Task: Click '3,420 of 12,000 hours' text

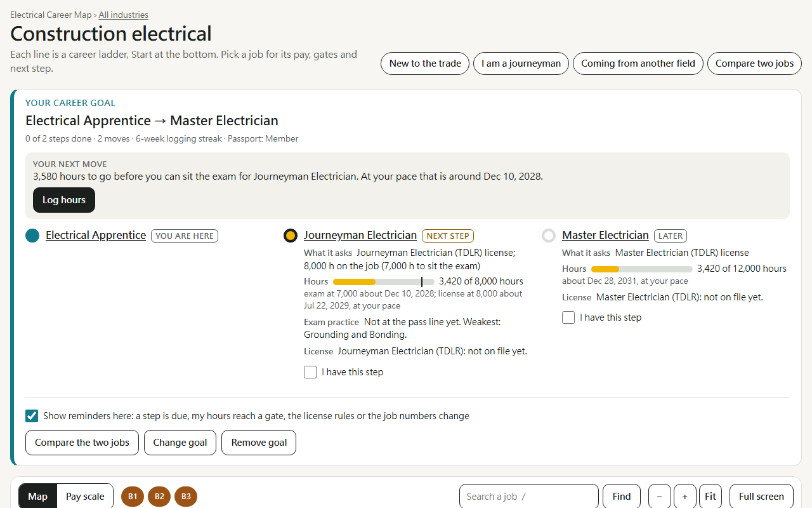Action: click(x=742, y=269)
